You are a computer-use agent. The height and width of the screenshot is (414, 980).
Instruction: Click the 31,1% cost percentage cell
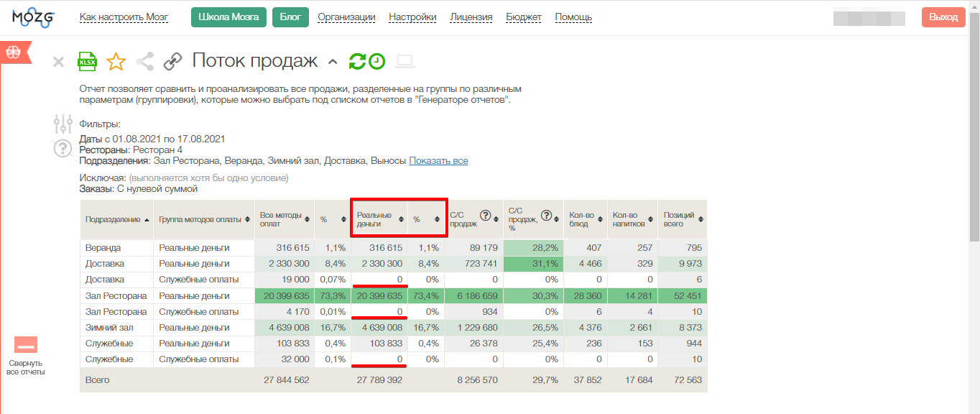[533, 264]
